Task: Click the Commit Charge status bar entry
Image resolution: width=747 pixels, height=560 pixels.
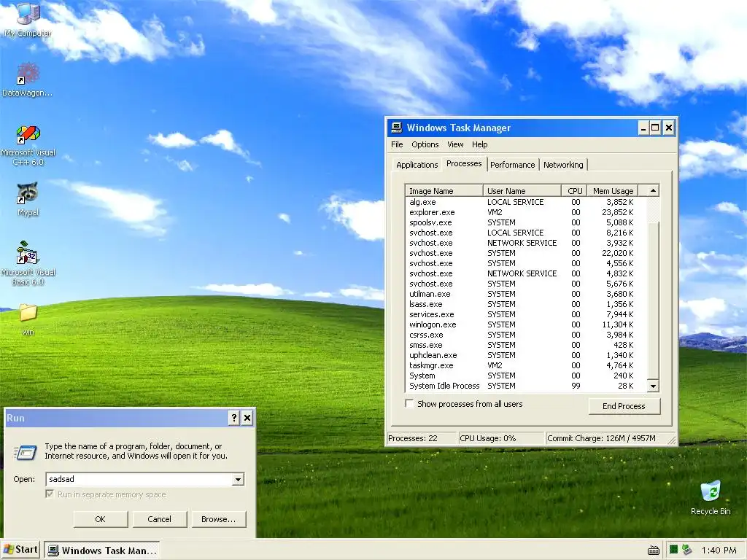Action: (x=606, y=438)
